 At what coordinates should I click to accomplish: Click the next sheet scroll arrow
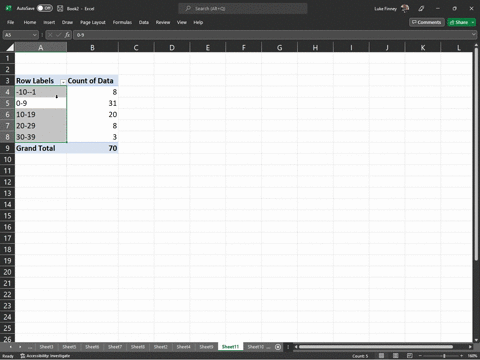point(20,347)
